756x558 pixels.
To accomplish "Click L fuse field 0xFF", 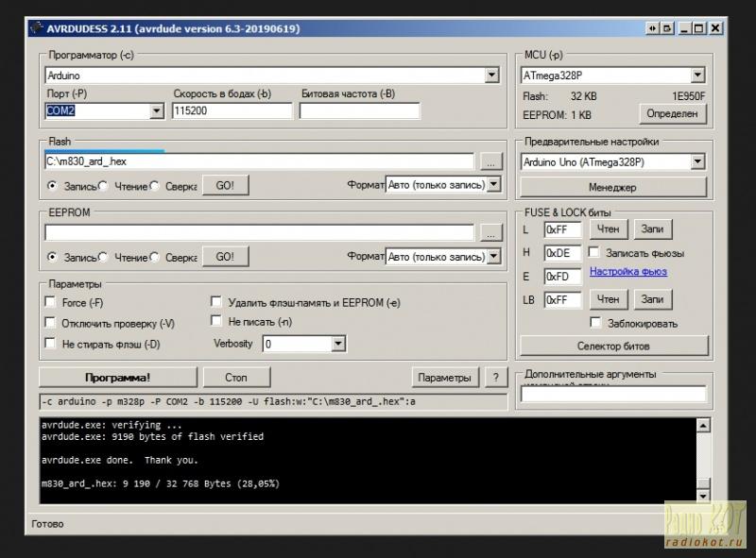I will tap(562, 229).
